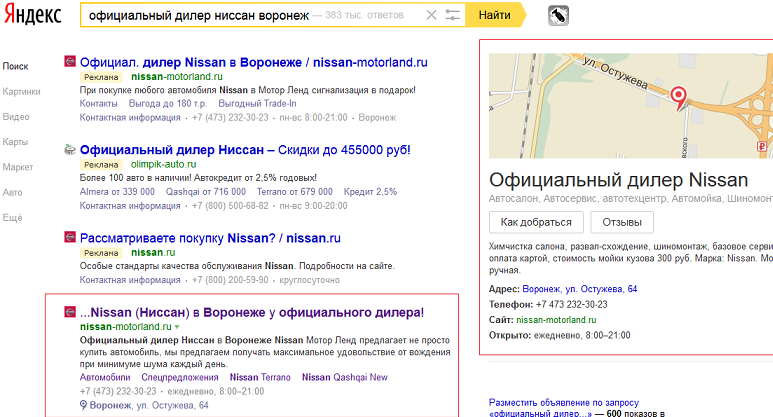Image resolution: width=773 pixels, height=417 pixels.
Task: Click the green olimpik-auto.ru URL
Action: coord(163,164)
